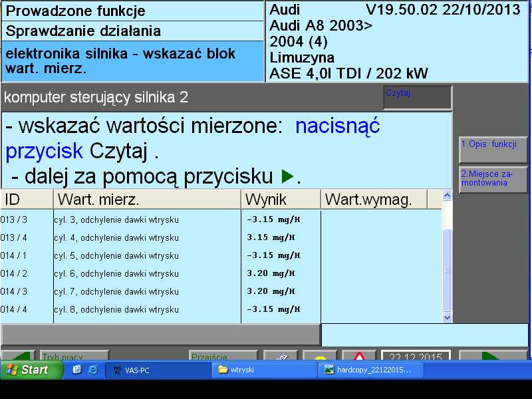This screenshot has height=399, width=532.
Task: Launch Internet Explorer from quick launch
Action: click(x=92, y=370)
